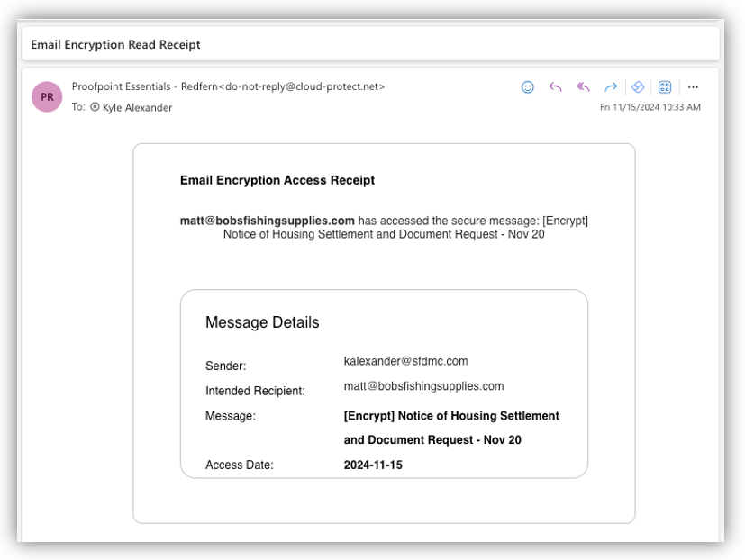
Task: Open Kyle Alexander recipient contact
Action: pyautogui.click(x=137, y=108)
